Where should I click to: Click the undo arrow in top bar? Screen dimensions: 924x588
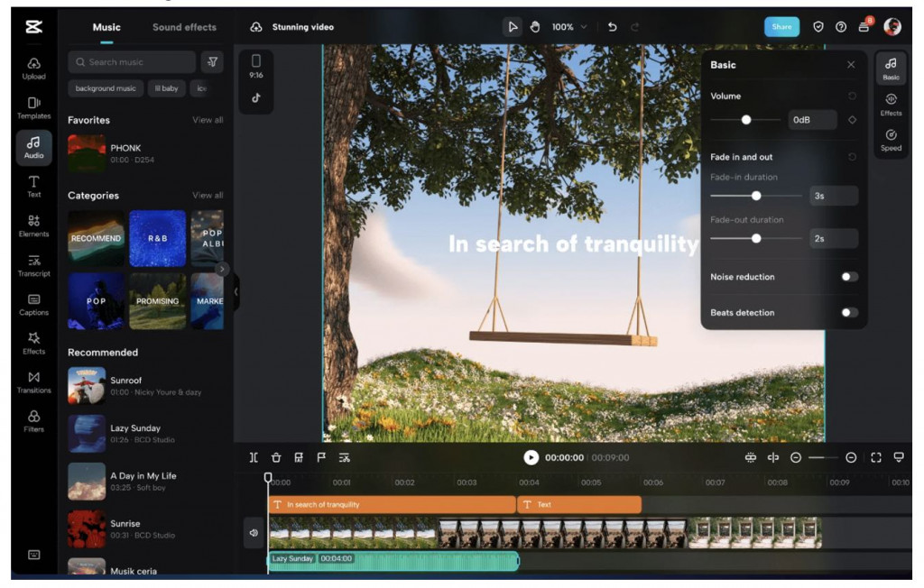pyautogui.click(x=613, y=27)
